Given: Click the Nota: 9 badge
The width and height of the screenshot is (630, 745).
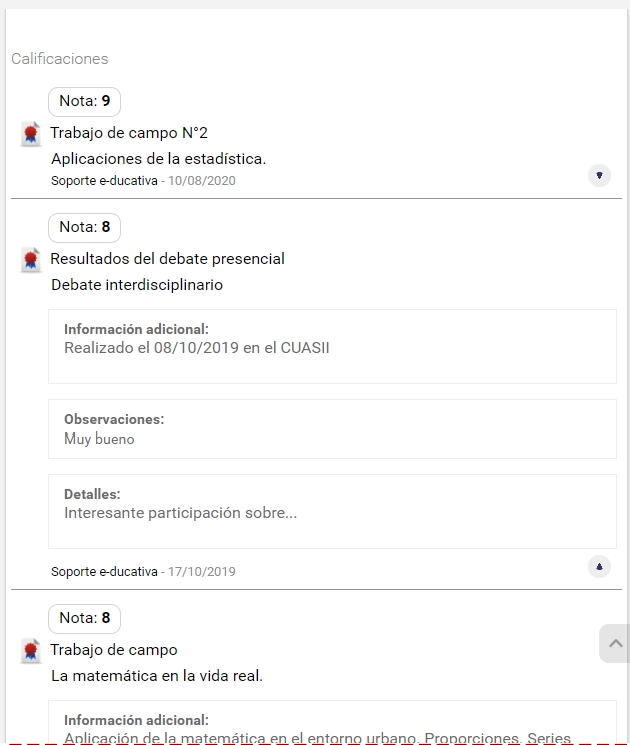Looking at the screenshot, I should click(x=85, y=101).
